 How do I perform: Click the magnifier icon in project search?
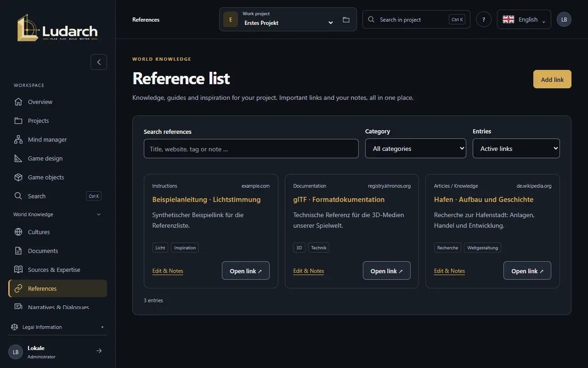(x=372, y=20)
